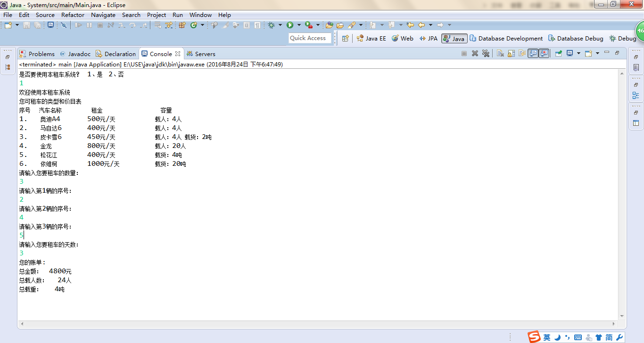This screenshot has width=644, height=343.
Task: Switch to the Servers tab
Action: tap(201, 54)
